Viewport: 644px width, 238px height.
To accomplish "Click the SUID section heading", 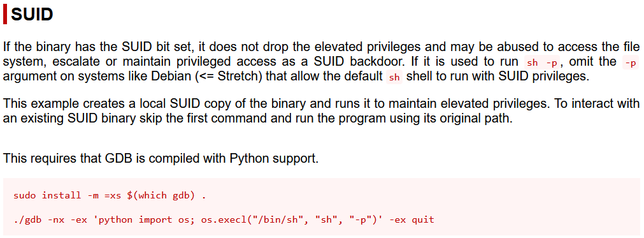I will [32, 15].
